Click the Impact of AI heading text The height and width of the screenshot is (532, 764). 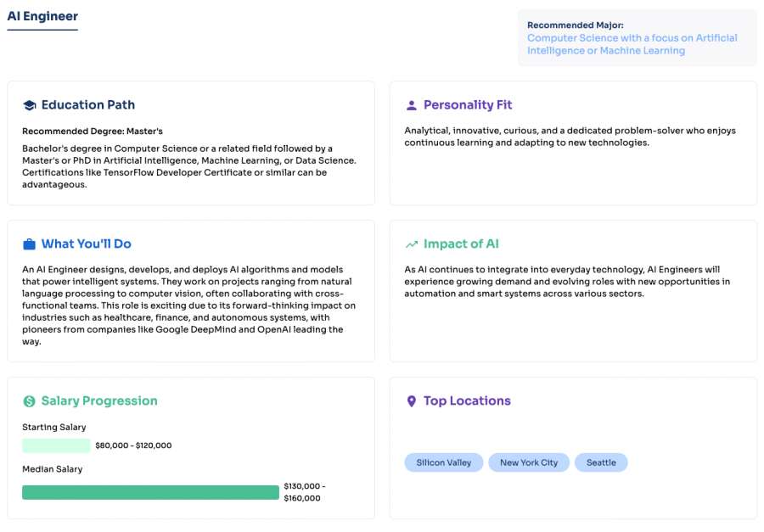[461, 244]
